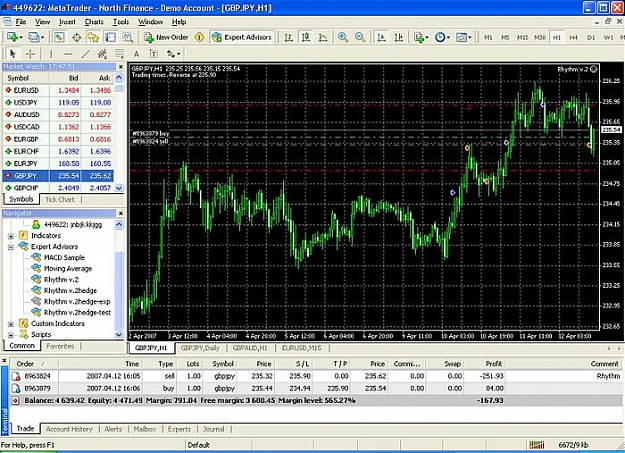Select the M1 timeframe button
This screenshot has width=625, height=453.
(488, 37)
